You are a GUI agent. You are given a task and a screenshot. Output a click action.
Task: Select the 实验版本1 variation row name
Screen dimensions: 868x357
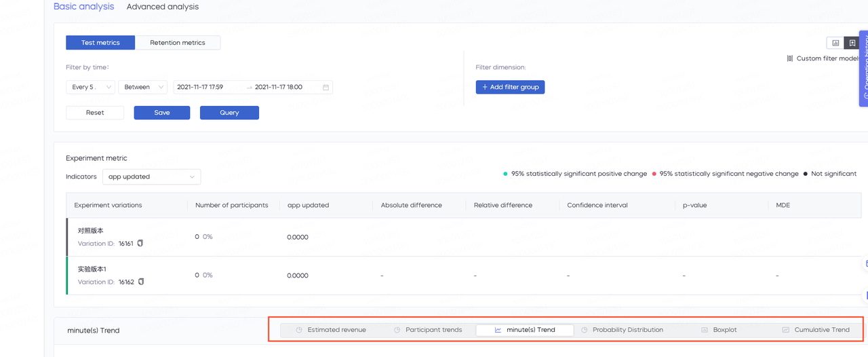click(92, 269)
